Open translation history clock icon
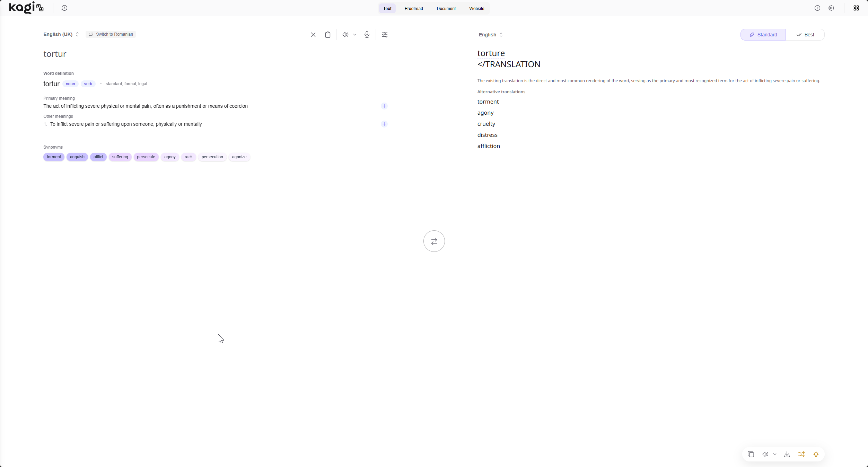This screenshot has height=467, width=868. [x=64, y=8]
